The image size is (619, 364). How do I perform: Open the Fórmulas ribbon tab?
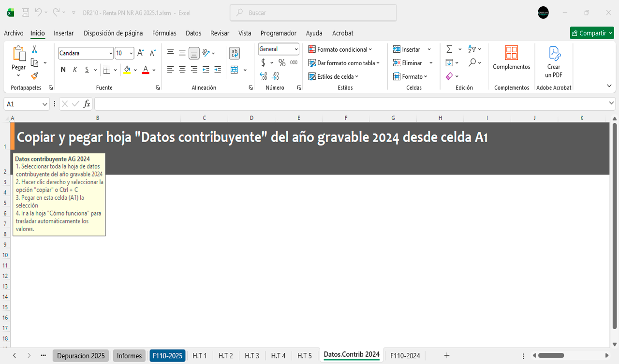tap(164, 33)
